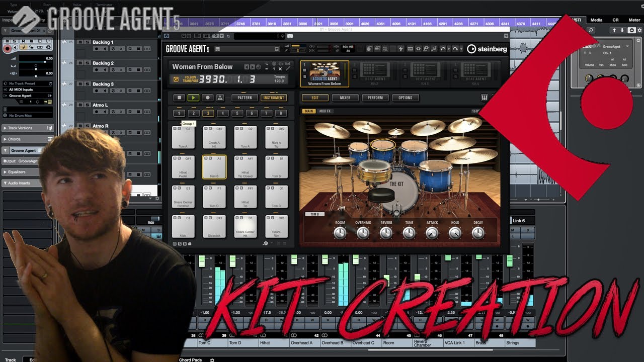644x362 pixels.
Task: Select the Hihat mixer channel label
Action: [273, 343]
